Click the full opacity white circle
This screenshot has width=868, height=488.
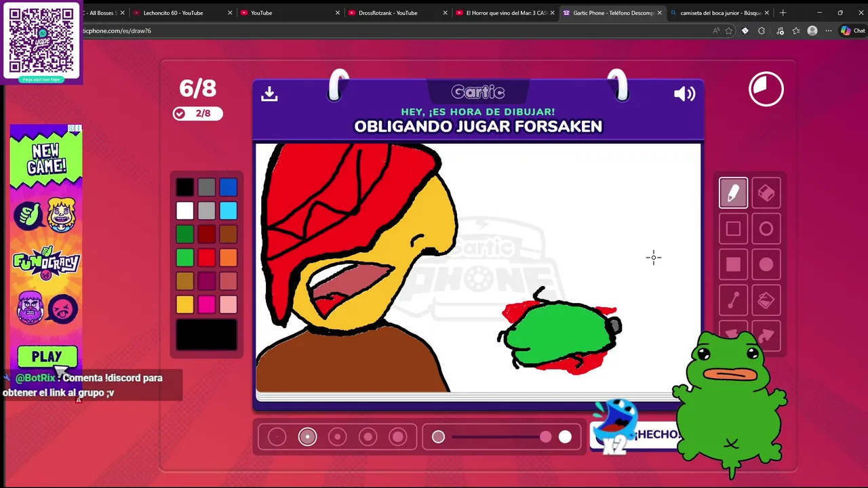[565, 437]
